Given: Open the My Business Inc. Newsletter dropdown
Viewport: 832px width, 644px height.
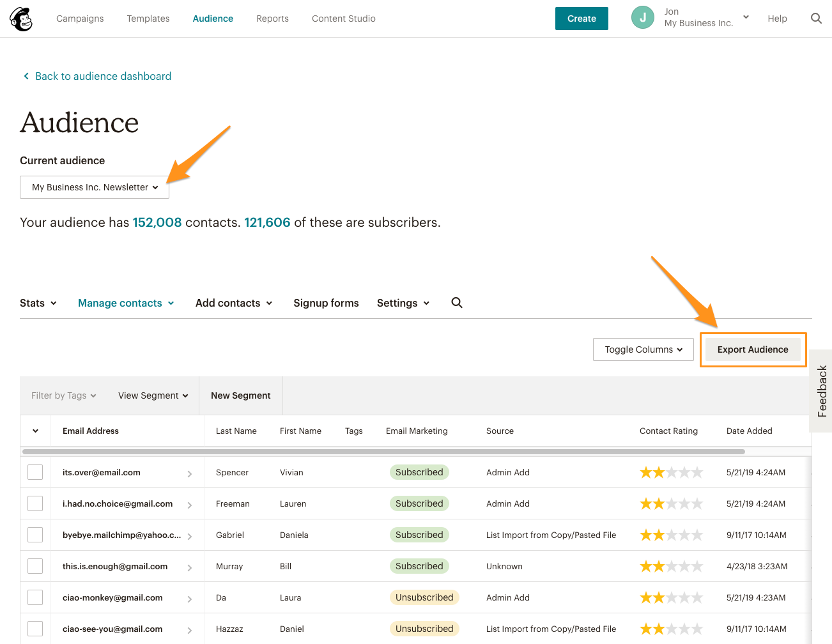Looking at the screenshot, I should [95, 187].
